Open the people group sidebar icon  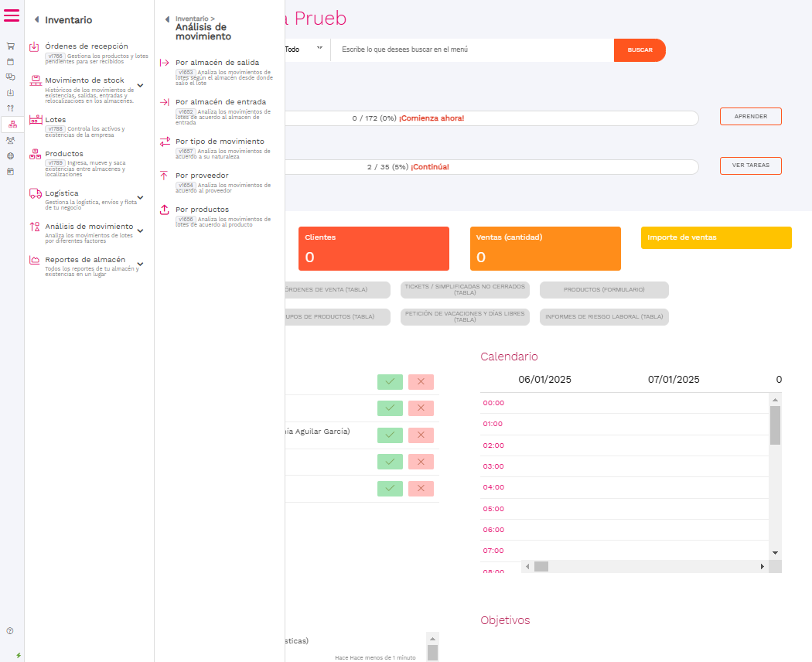coord(11,140)
